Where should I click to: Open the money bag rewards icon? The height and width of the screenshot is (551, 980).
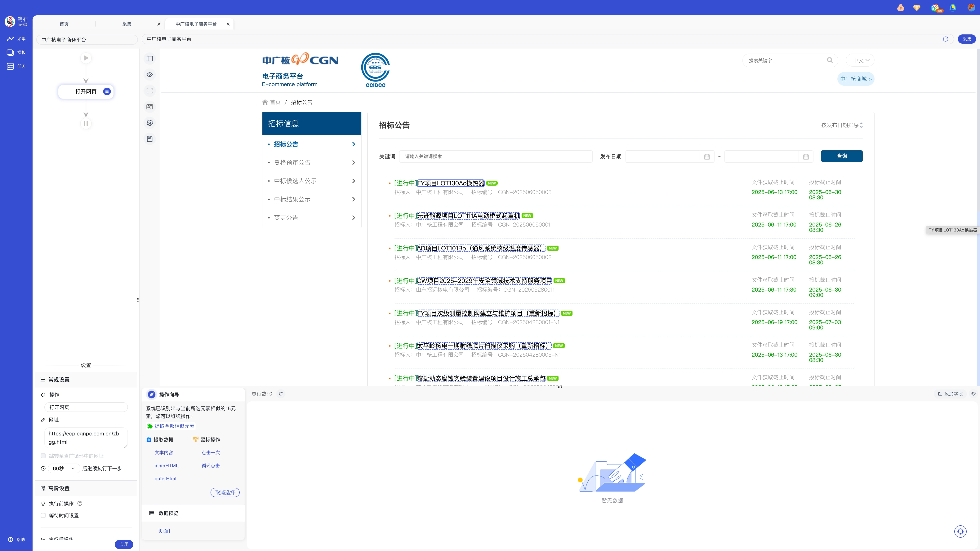click(x=901, y=8)
